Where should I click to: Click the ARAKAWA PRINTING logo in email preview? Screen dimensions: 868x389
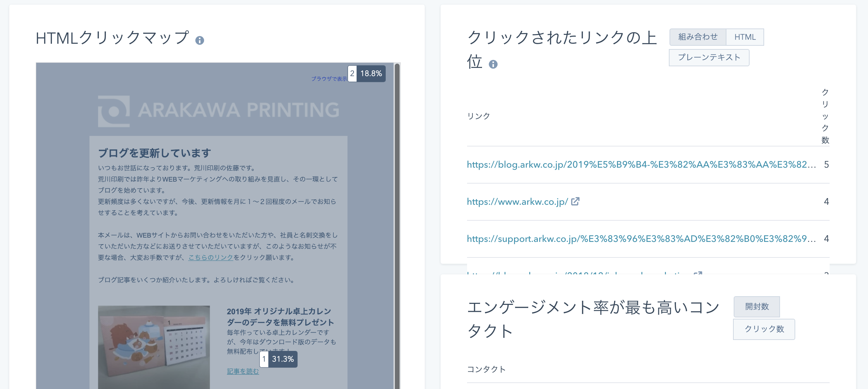(218, 110)
